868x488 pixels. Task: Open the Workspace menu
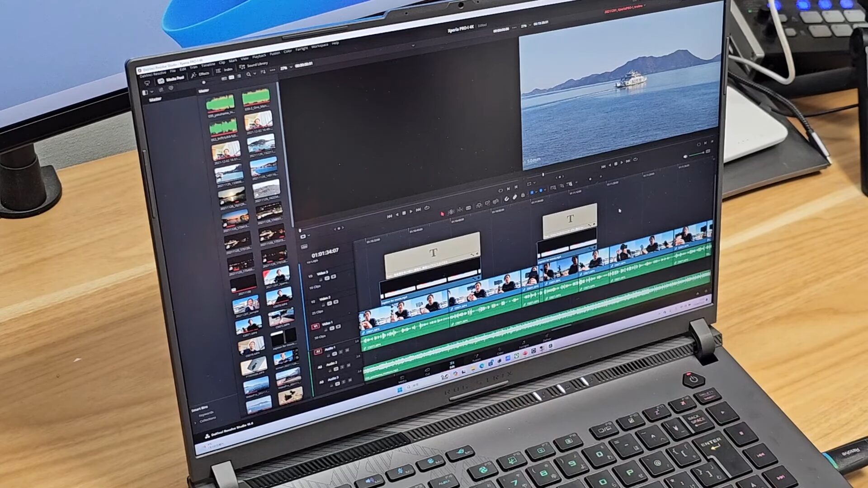tap(320, 46)
